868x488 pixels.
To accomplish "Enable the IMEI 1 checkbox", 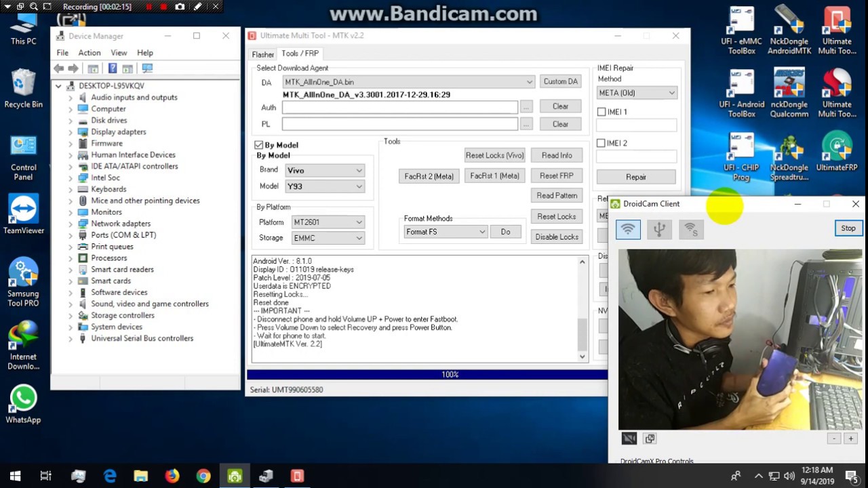I will (x=601, y=112).
